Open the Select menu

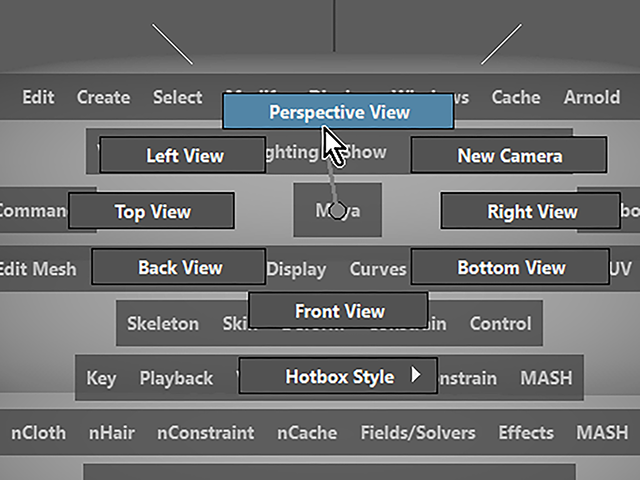[x=178, y=97]
